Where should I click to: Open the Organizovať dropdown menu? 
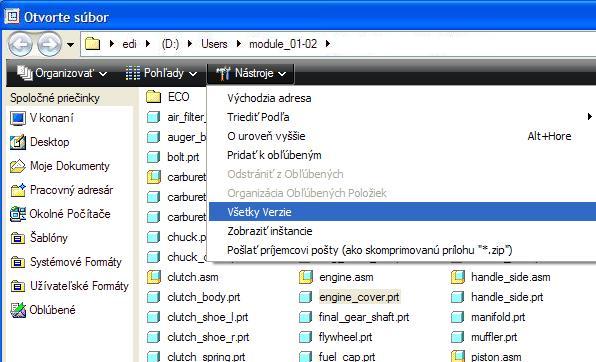pos(62,73)
